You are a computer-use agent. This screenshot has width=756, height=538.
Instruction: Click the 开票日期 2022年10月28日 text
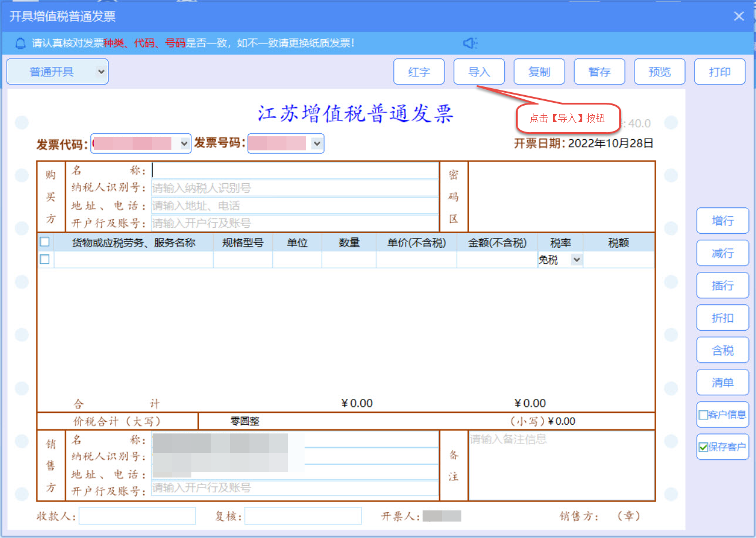[584, 143]
